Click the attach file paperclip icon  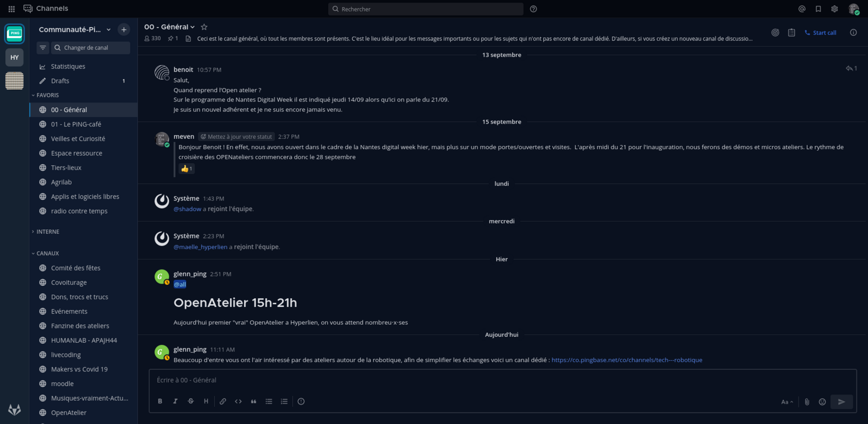[x=807, y=402]
